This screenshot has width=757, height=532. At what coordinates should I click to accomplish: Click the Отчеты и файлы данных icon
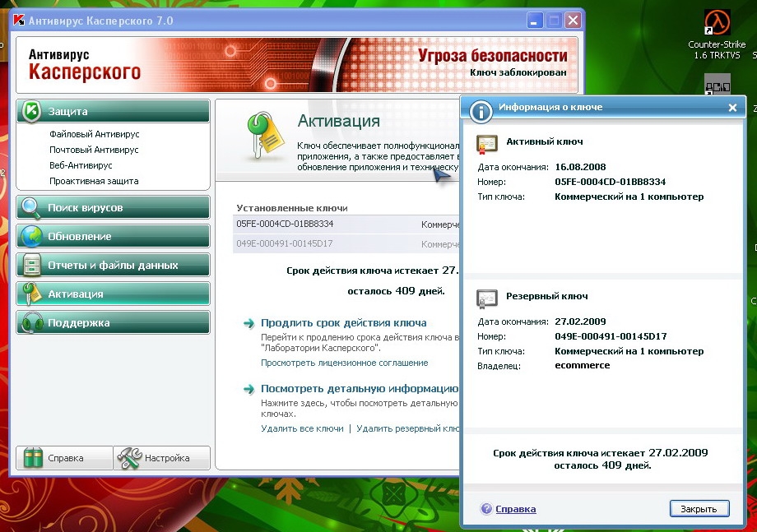31,266
